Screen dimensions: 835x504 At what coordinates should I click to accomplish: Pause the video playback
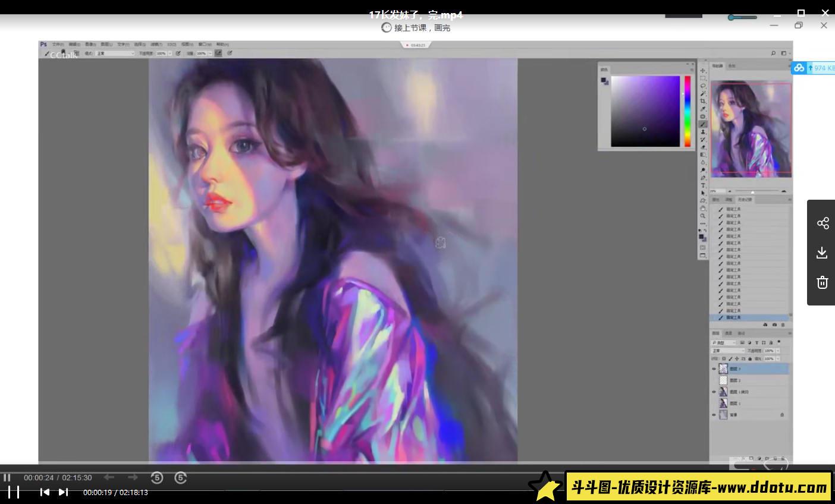[x=14, y=492]
